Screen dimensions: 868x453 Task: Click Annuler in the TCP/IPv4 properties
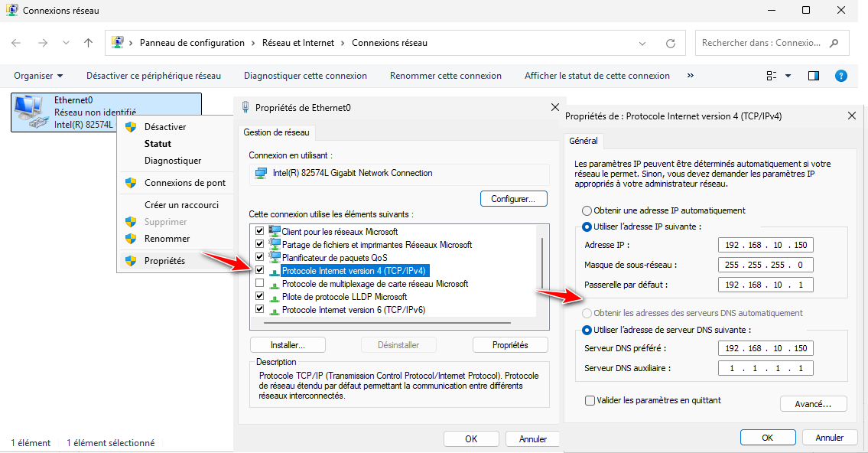(x=829, y=438)
